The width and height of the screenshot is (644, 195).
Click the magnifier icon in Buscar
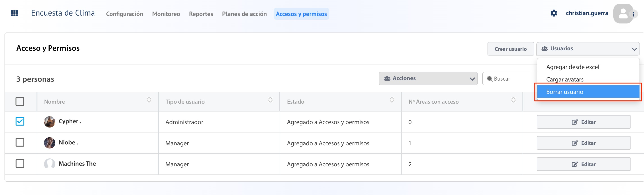tap(490, 79)
